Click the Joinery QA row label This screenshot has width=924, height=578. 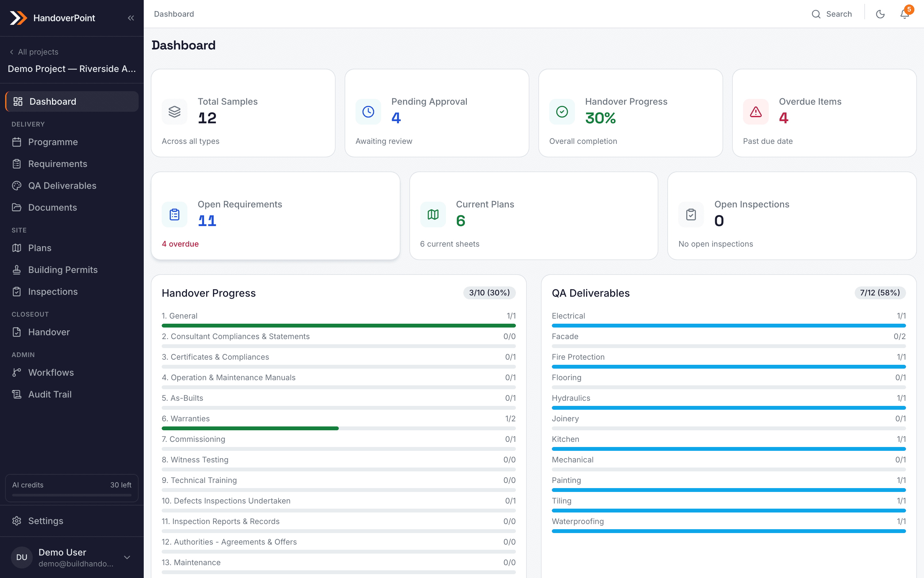coord(566,419)
